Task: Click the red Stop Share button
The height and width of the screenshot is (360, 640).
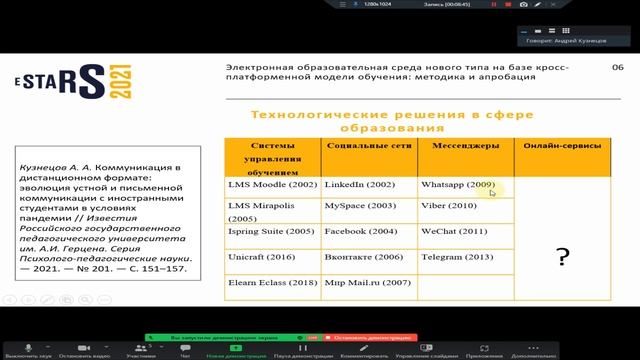Action: pos(370,338)
